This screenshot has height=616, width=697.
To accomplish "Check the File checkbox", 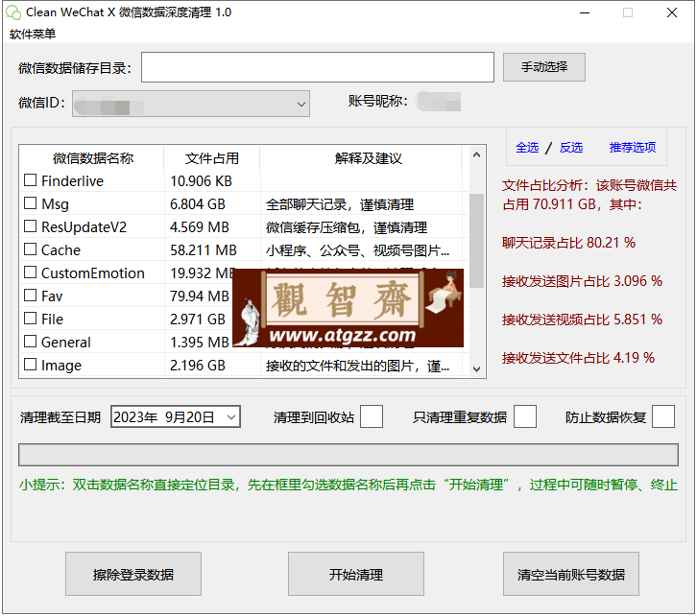I will pyautogui.click(x=30, y=319).
